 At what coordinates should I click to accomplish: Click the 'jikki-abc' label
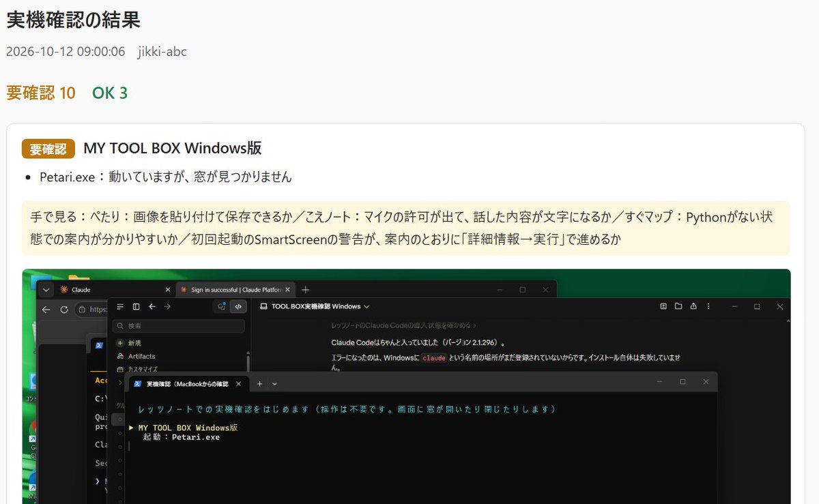pyautogui.click(x=162, y=52)
